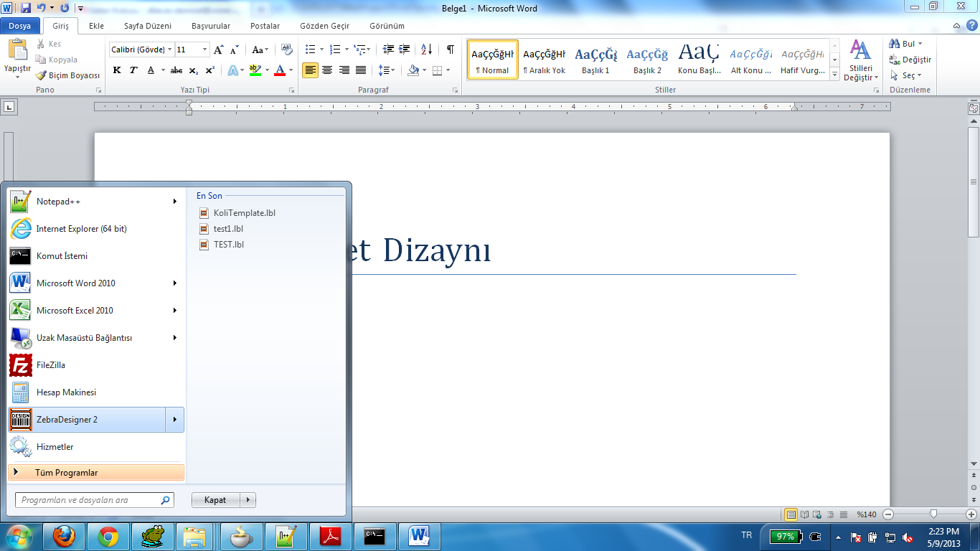The image size is (980, 551).
Task: Launch FileZilla from Start menu
Action: 95,365
